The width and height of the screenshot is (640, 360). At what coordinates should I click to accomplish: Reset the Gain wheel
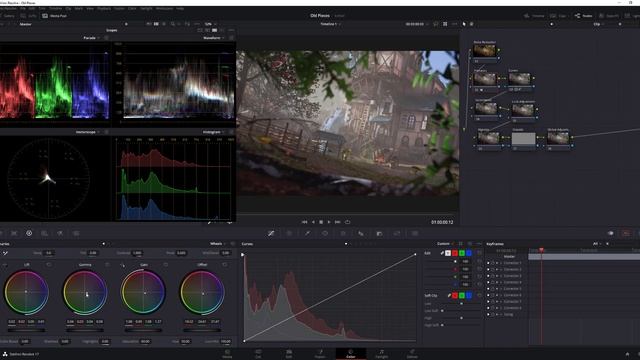tap(166, 264)
